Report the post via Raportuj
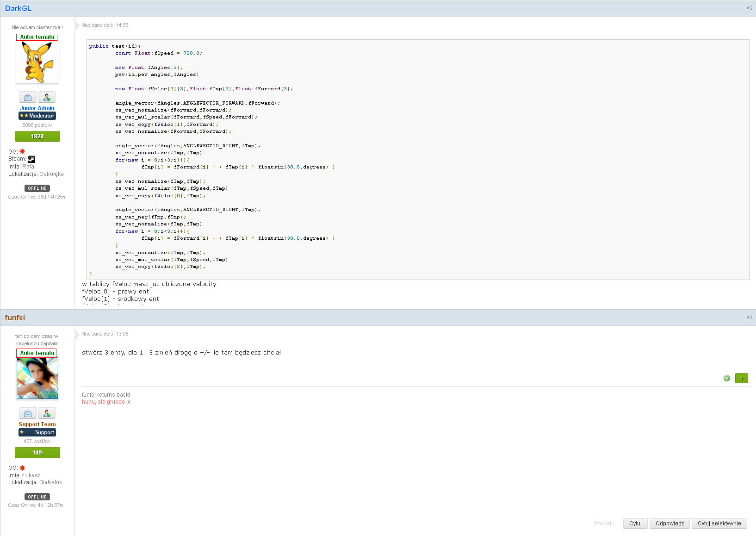 pos(605,524)
